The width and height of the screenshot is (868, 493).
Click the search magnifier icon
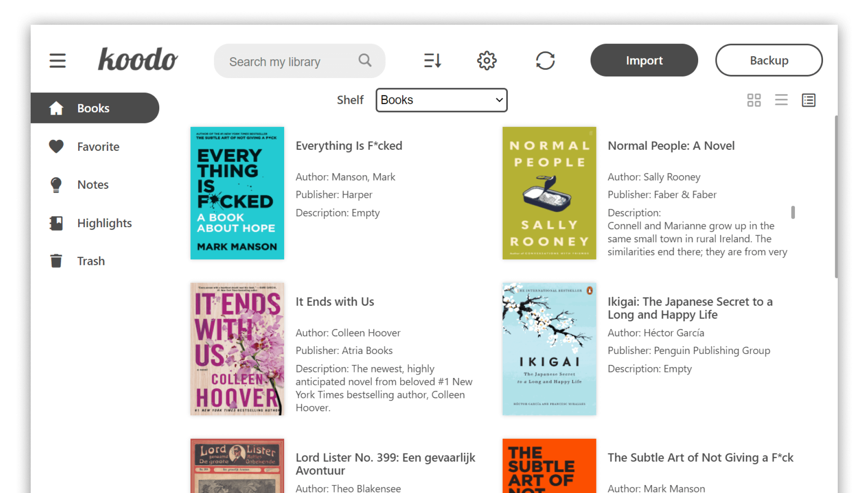coord(365,60)
